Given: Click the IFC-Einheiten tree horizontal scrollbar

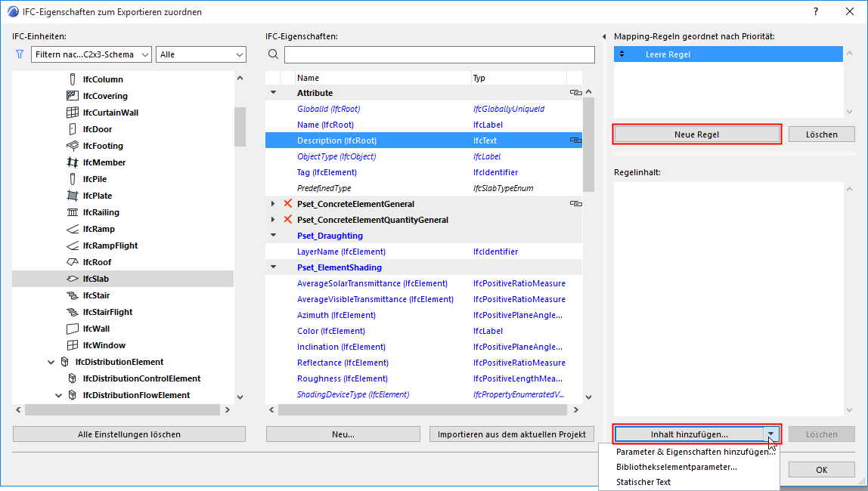Looking at the screenshot, I should [122, 409].
